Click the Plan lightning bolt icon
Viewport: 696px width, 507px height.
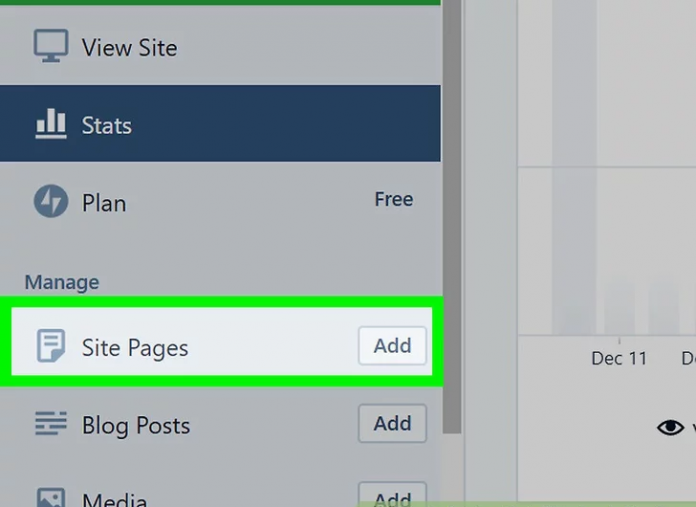point(51,202)
